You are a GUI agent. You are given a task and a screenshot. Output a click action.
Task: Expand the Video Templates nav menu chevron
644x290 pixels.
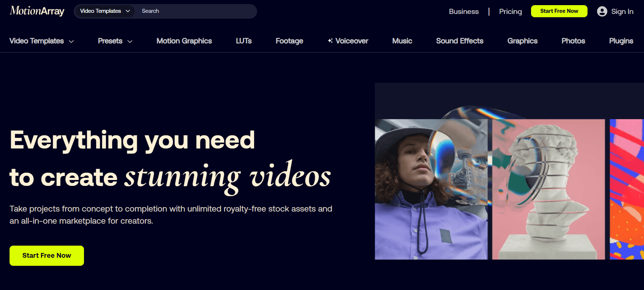(x=72, y=41)
